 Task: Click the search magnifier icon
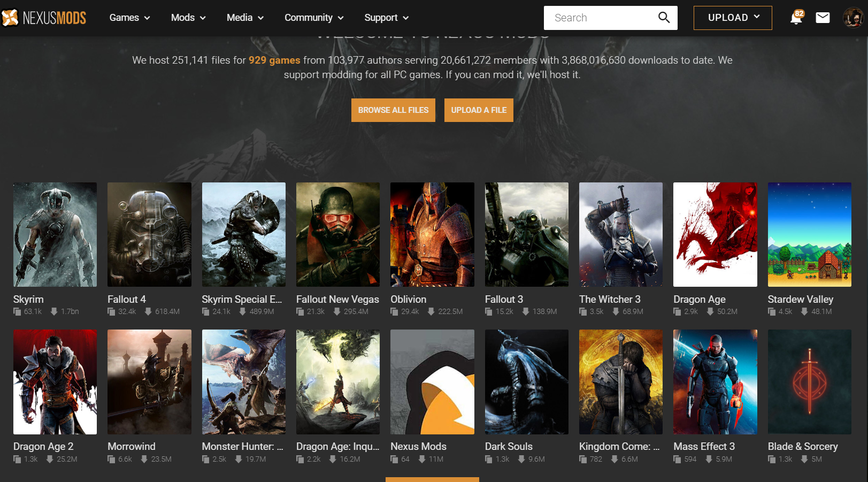[x=664, y=18]
